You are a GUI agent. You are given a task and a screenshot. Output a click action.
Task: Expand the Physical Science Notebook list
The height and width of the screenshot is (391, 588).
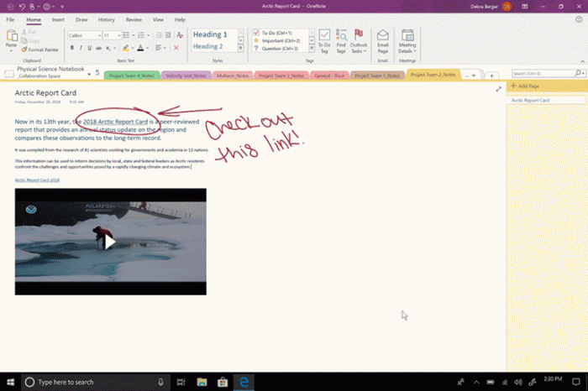point(88,74)
